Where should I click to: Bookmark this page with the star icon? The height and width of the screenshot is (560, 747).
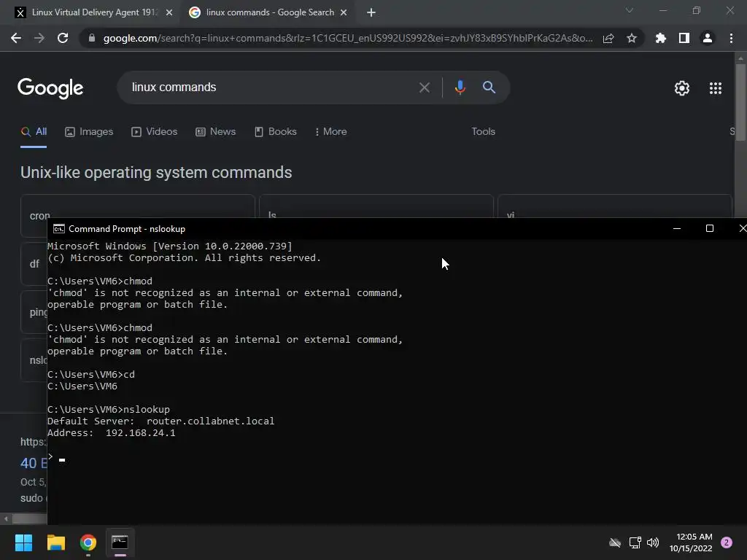tap(631, 38)
